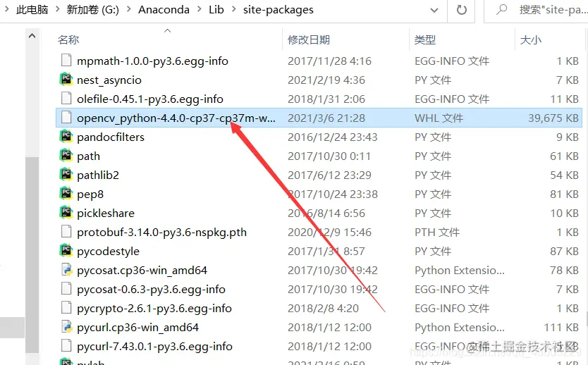Click the WHL 文件 type cell

click(x=439, y=118)
